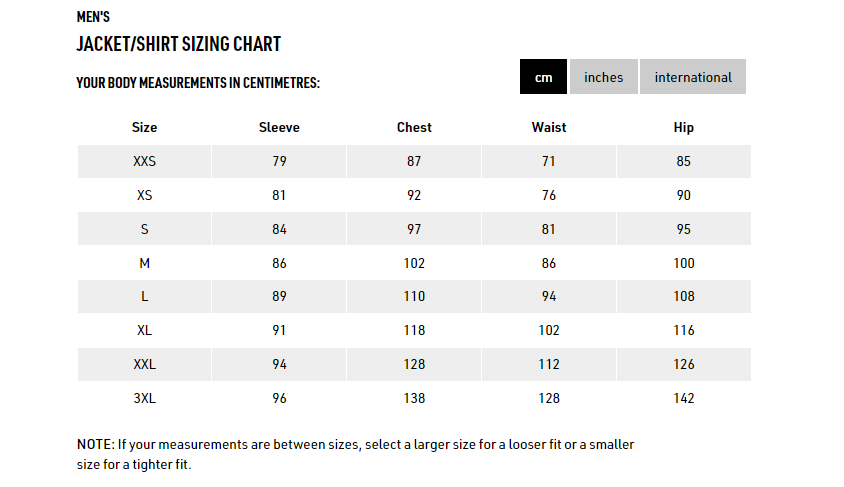Select the S size row label
The width and height of the screenshot is (844, 487).
pos(144,229)
